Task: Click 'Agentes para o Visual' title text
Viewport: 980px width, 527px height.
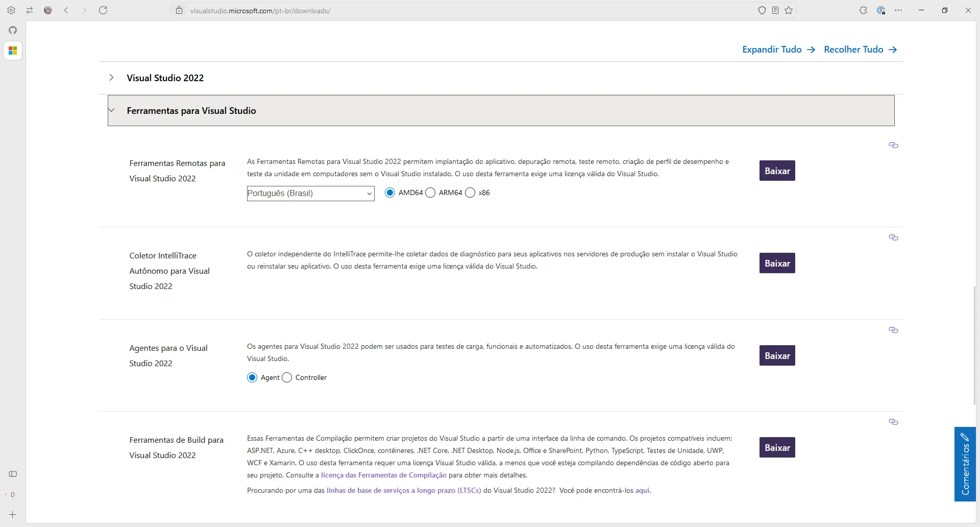Action: coord(168,348)
